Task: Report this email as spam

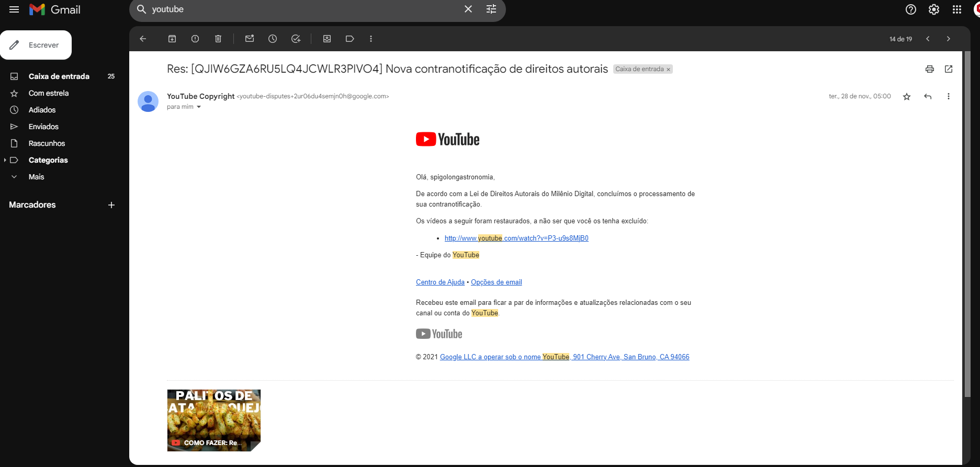Action: pos(195,39)
